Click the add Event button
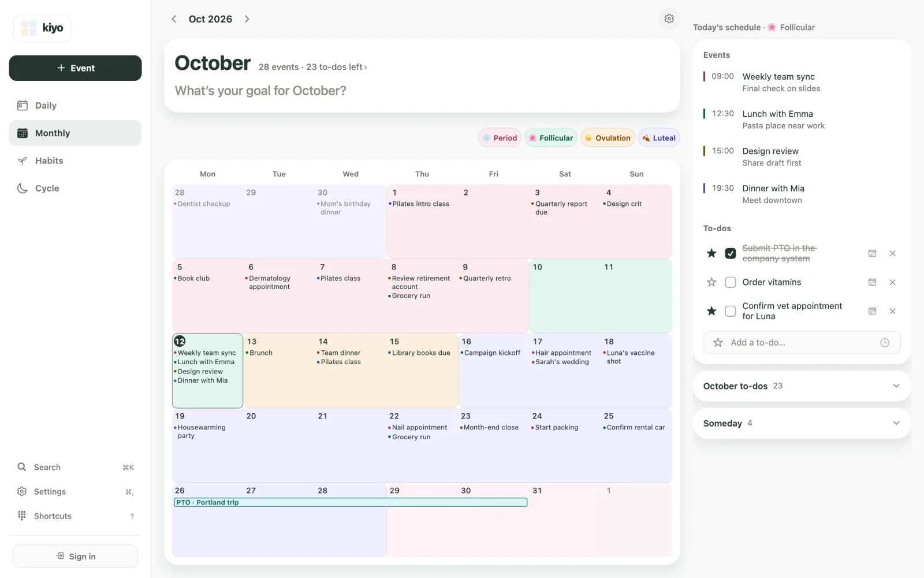The height and width of the screenshot is (578, 924). click(x=75, y=68)
